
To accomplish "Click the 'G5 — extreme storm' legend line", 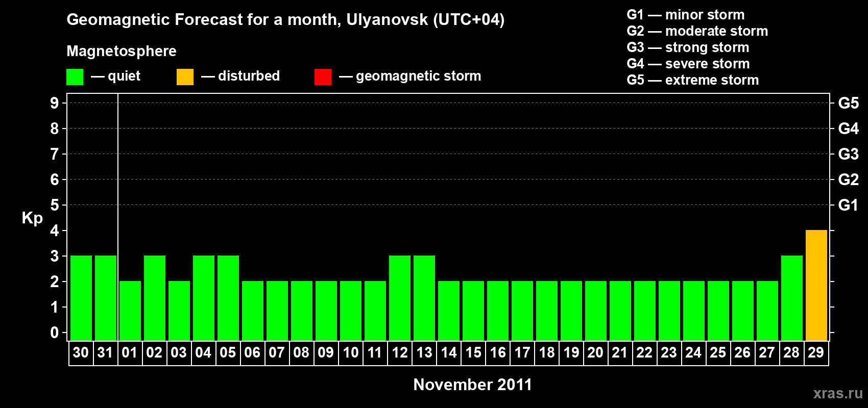I will 693,80.
